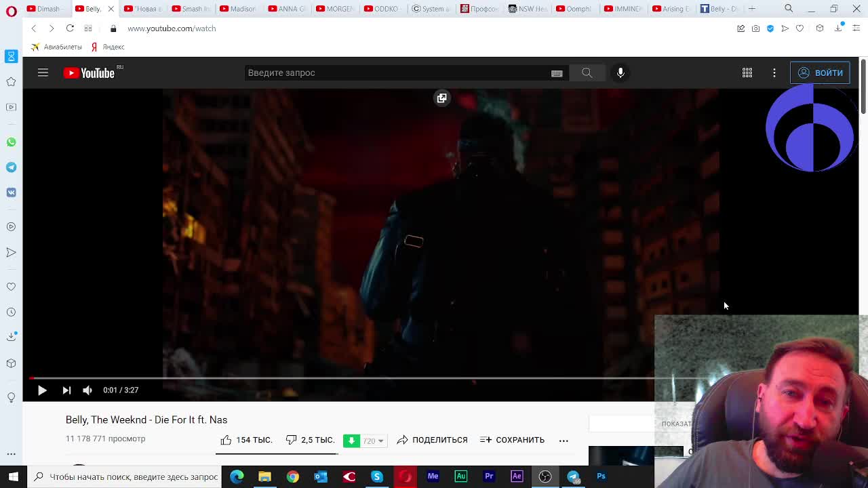Screen dimensions: 868x488
Task: Open Microsoft Edge from taskbar
Action: [x=237, y=476]
